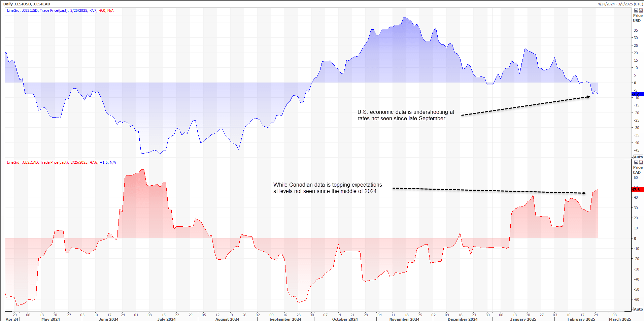Collapse the CAD price pane
This screenshot has height=321, width=644.
point(636,162)
